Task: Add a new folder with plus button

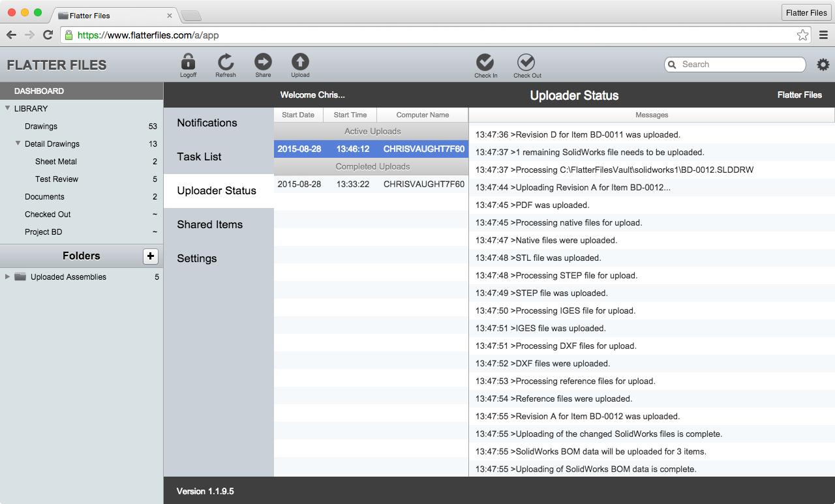Action: tap(151, 256)
